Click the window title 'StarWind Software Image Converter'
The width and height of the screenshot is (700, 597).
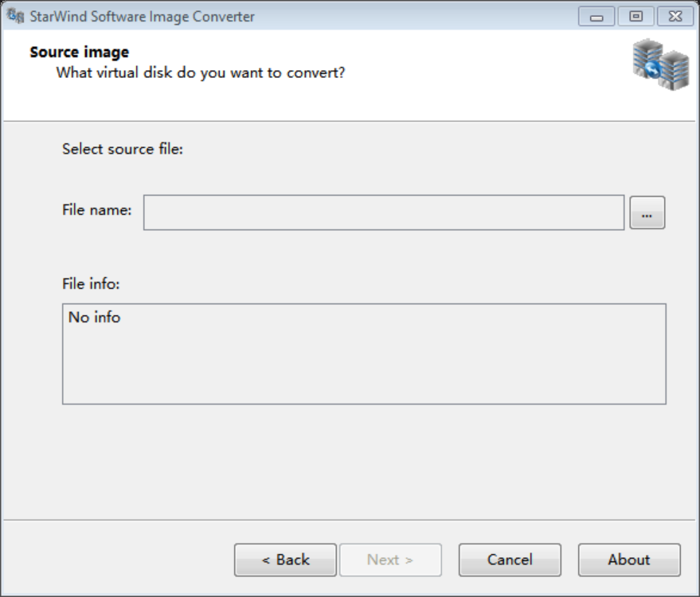[142, 16]
